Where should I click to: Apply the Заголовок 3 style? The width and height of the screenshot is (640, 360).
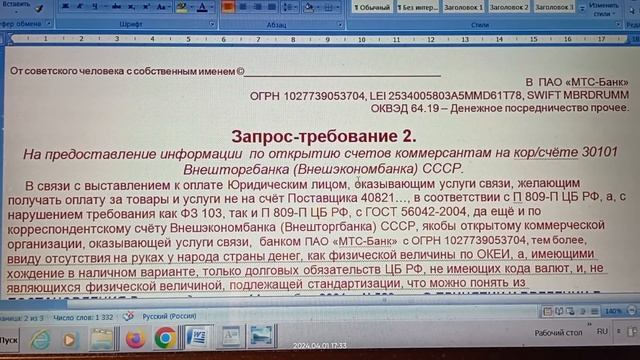554,7
